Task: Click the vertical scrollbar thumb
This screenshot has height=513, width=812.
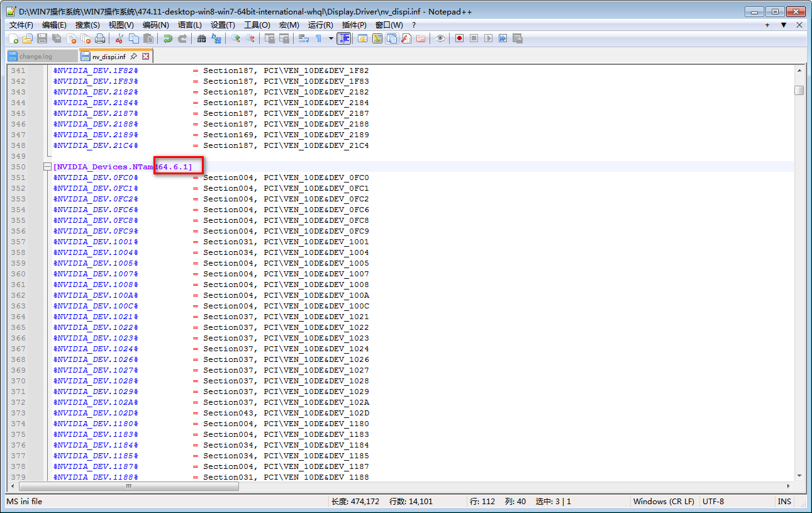Action: tap(799, 90)
